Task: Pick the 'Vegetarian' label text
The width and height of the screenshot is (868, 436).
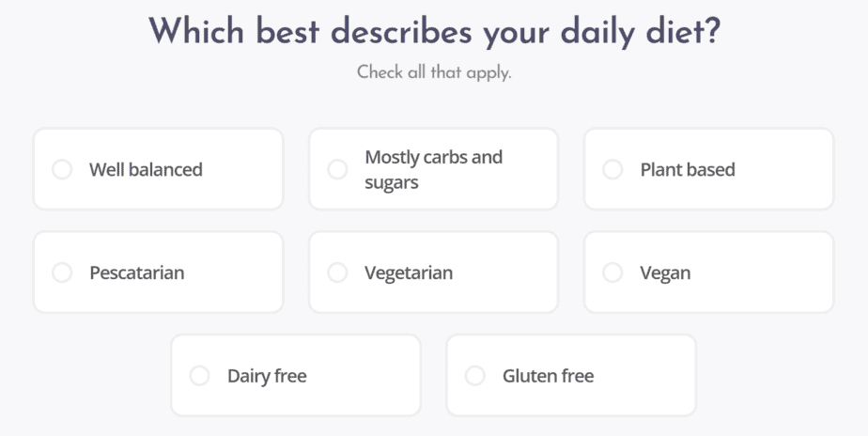Action: pyautogui.click(x=409, y=273)
